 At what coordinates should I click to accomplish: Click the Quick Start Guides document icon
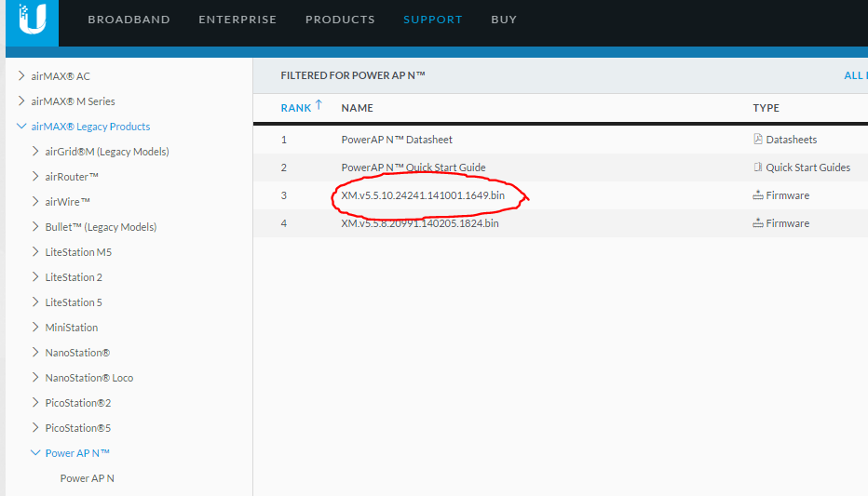(x=758, y=167)
